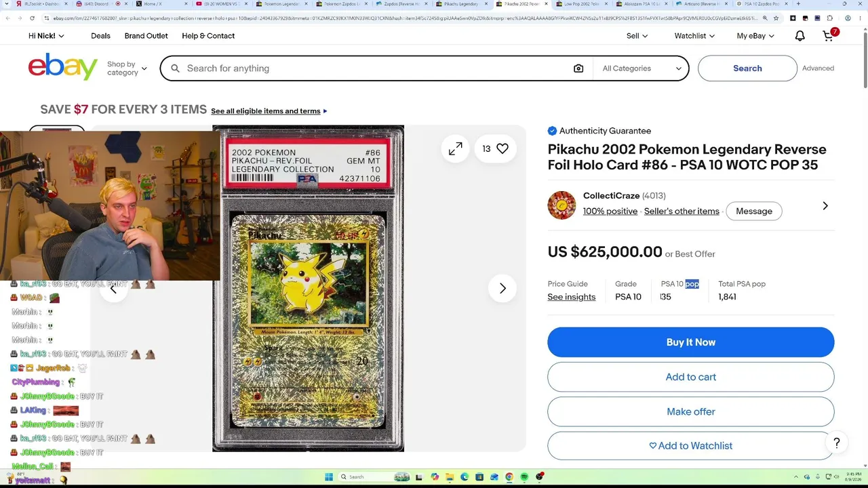Click the Authenticity Guarantee badge
Viewport: 868px width, 488px height.
[x=599, y=131]
